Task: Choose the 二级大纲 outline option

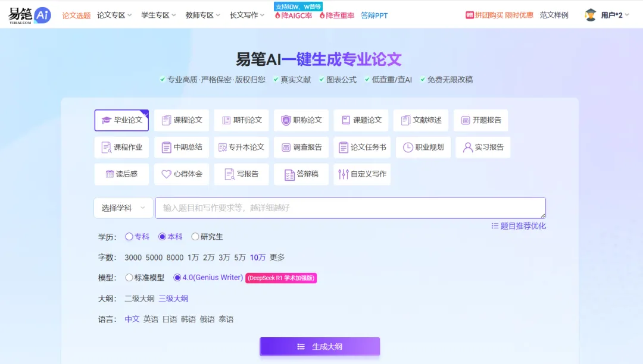Action: point(139,299)
